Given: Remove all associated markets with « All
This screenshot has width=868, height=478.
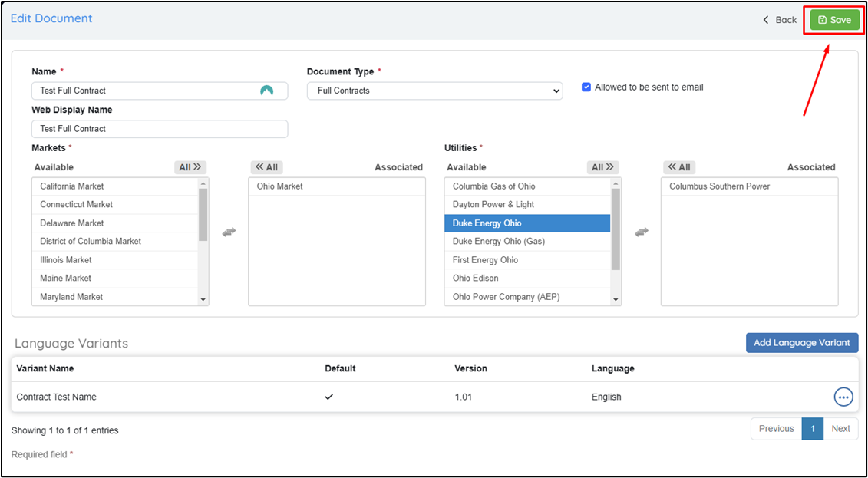Looking at the screenshot, I should pyautogui.click(x=267, y=167).
